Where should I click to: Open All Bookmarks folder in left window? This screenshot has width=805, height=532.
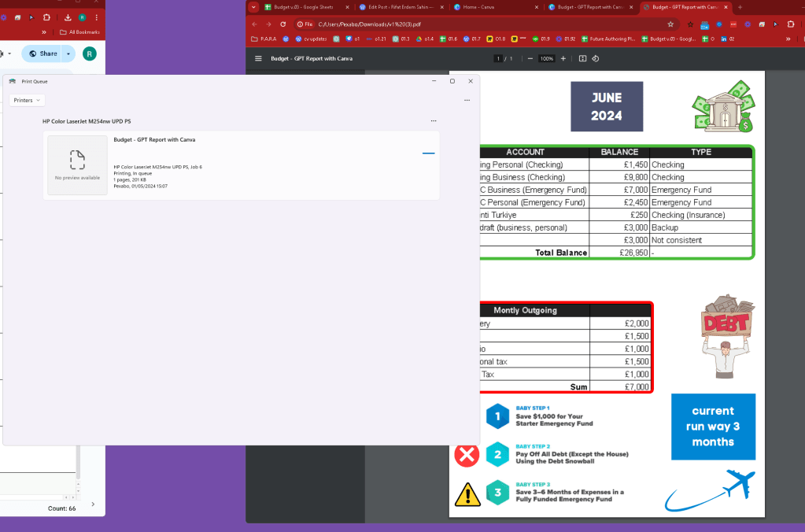[x=79, y=31]
